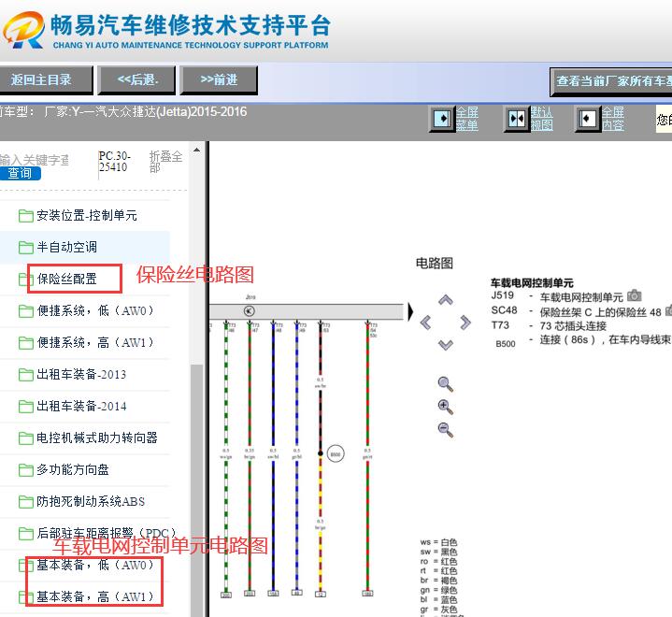Click the 折叠全部 collapse all link
Image resolution: width=672 pixels, height=617 pixels.
165,162
